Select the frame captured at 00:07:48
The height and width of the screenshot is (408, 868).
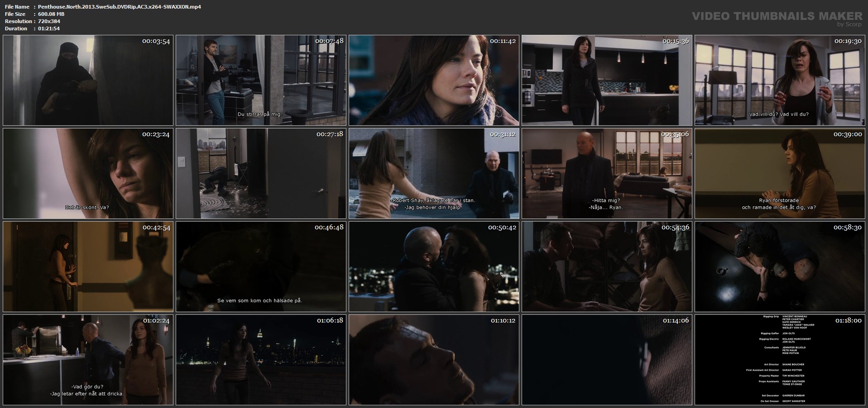[261, 80]
